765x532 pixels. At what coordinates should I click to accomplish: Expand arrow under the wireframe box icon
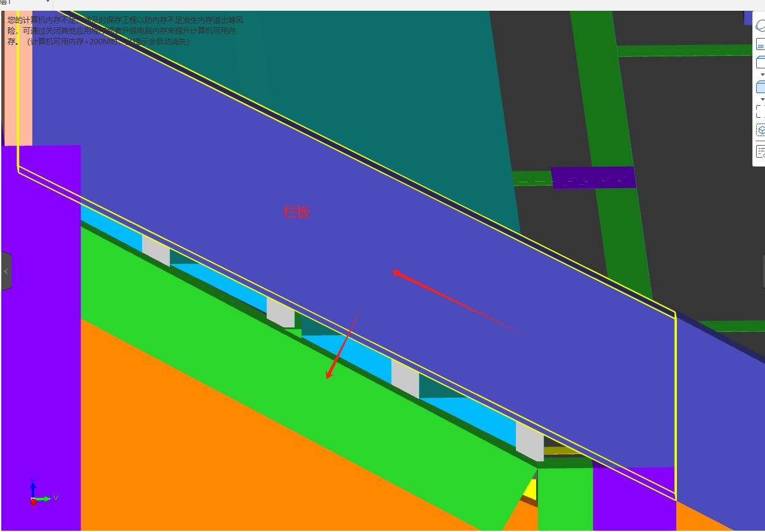point(762,75)
